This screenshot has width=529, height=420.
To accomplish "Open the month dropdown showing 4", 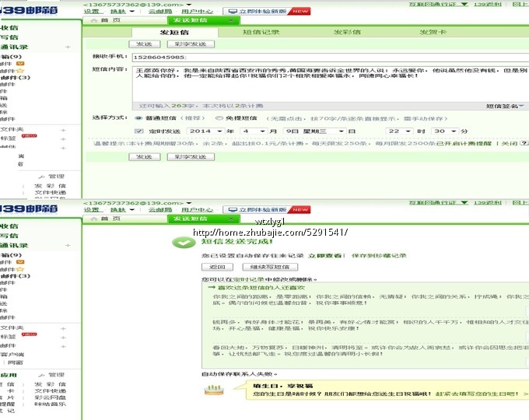I will 254,131.
